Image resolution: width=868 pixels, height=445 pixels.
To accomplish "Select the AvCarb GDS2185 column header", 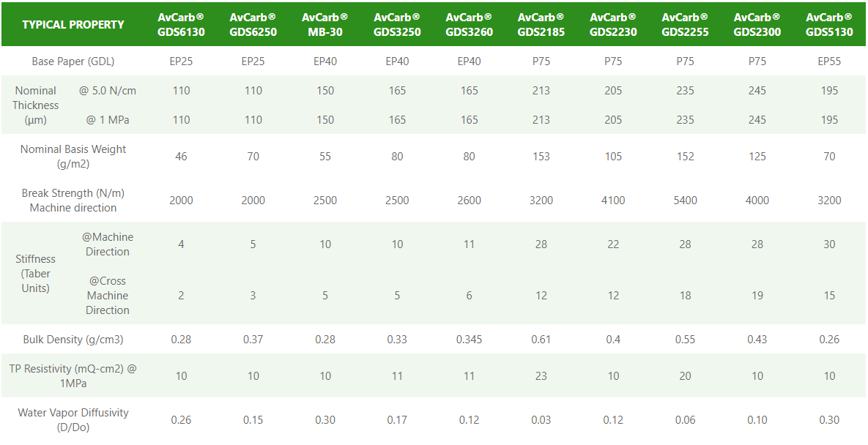I will [541, 24].
